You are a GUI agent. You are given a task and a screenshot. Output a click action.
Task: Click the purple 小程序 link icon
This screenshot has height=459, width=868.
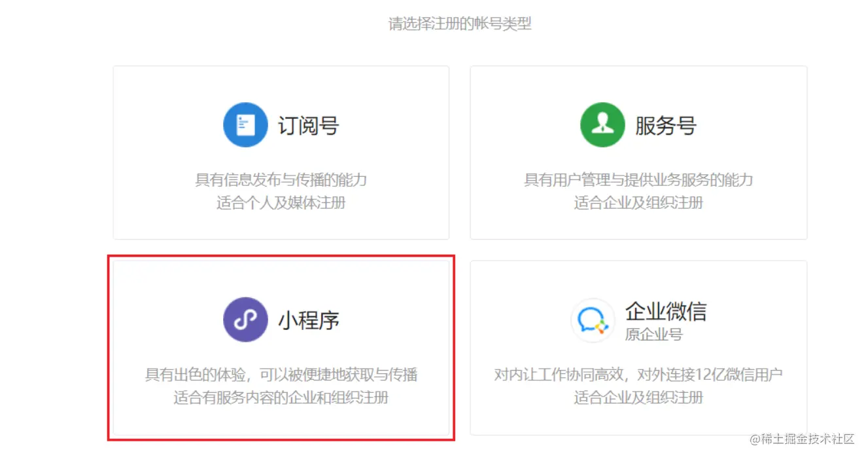pyautogui.click(x=245, y=320)
